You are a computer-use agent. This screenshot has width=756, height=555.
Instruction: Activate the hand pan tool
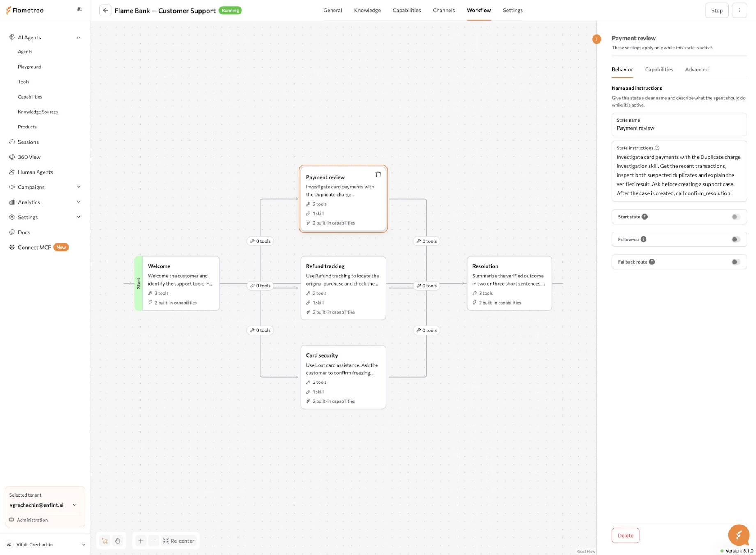[118, 541]
